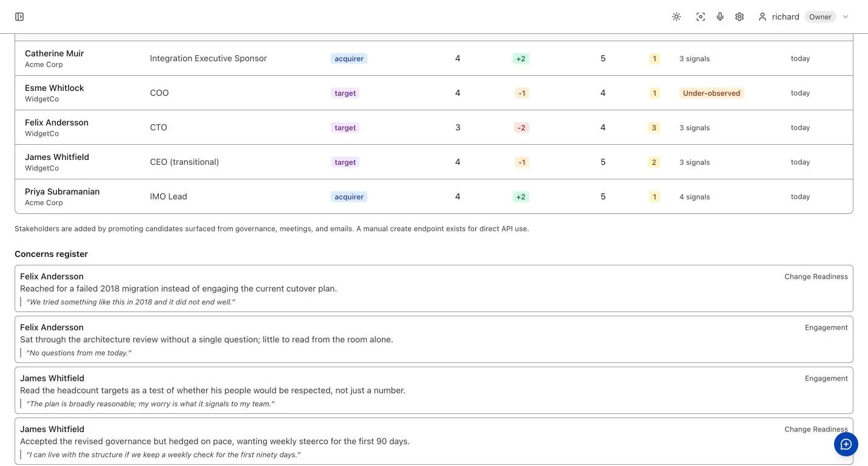This screenshot has height=466, width=868.
Task: Click Change Readiness label on 2018 migration concern
Action: (816, 276)
